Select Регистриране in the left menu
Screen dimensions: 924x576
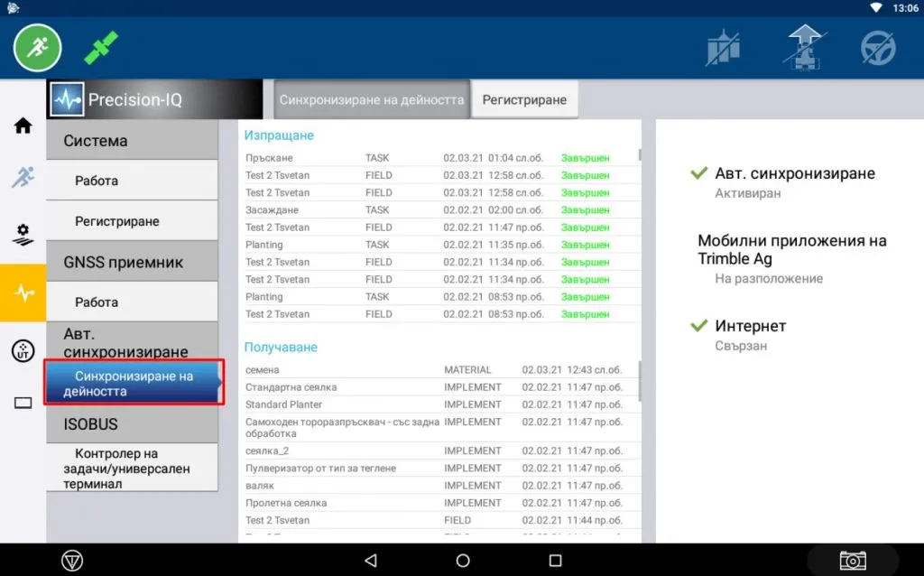pos(132,221)
